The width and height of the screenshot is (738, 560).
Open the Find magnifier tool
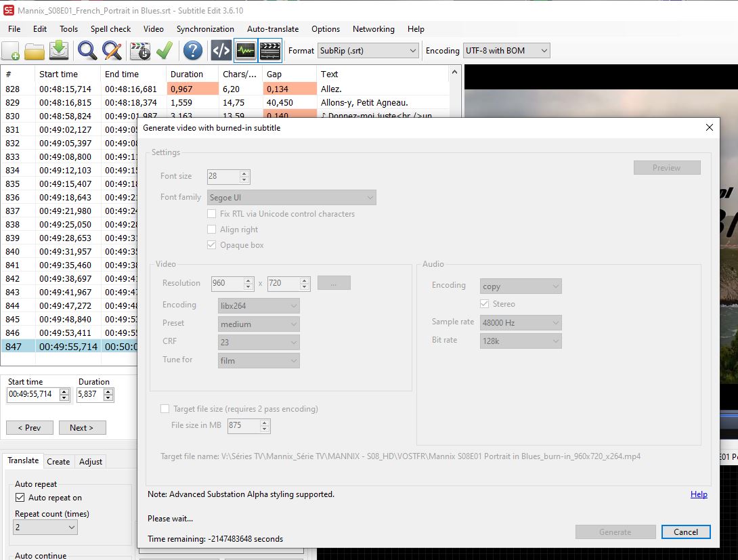point(87,50)
